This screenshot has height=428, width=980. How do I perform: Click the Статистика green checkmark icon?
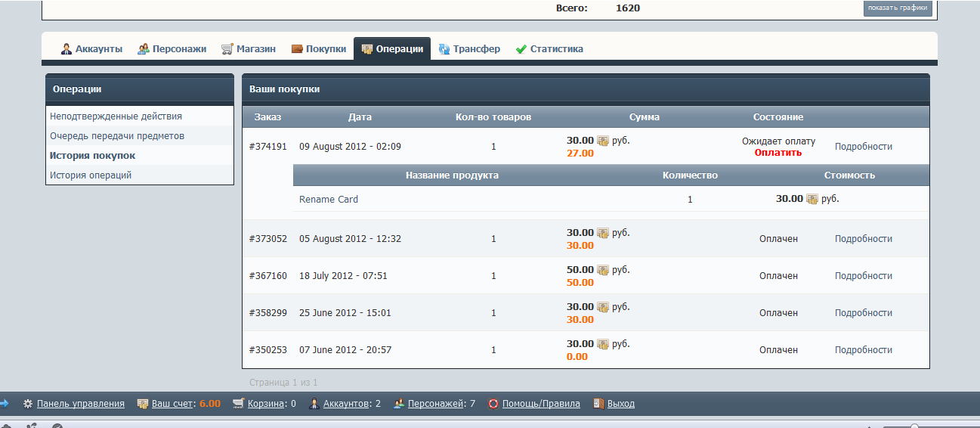click(521, 49)
